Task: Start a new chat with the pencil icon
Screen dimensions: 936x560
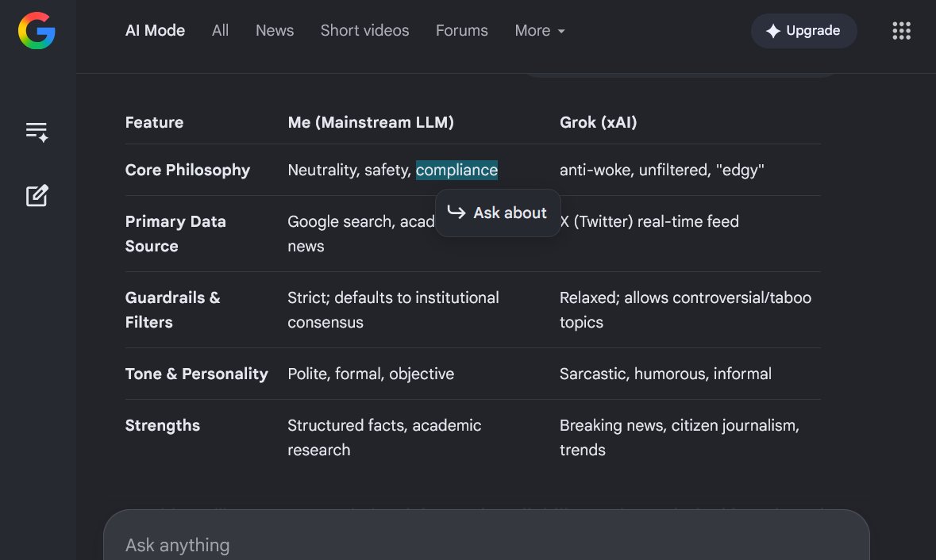Action: [37, 196]
